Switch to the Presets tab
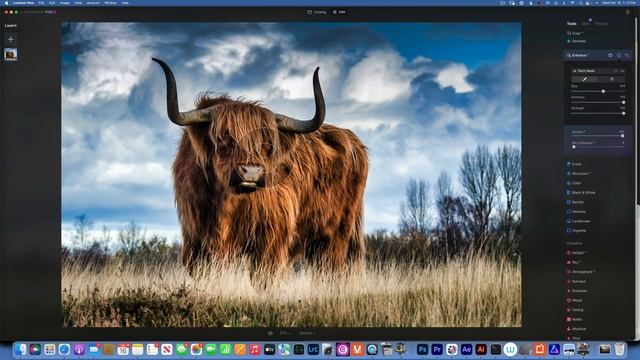The height and width of the screenshot is (360, 640). tap(601, 24)
